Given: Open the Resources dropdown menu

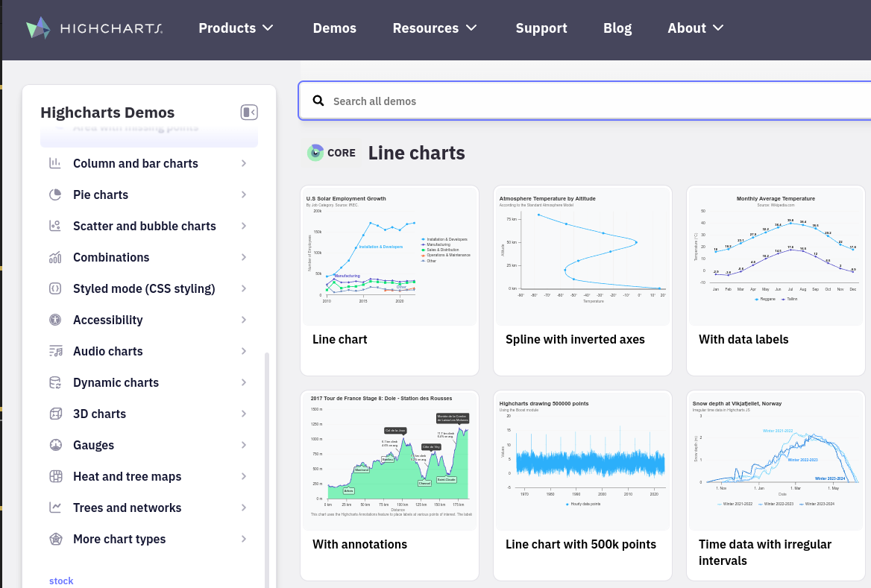Looking at the screenshot, I should tap(434, 28).
